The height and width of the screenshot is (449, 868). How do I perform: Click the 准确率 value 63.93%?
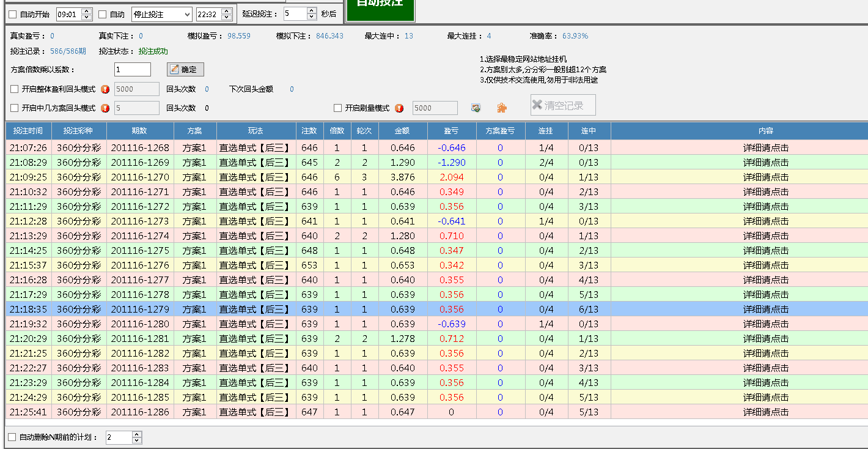[575, 36]
